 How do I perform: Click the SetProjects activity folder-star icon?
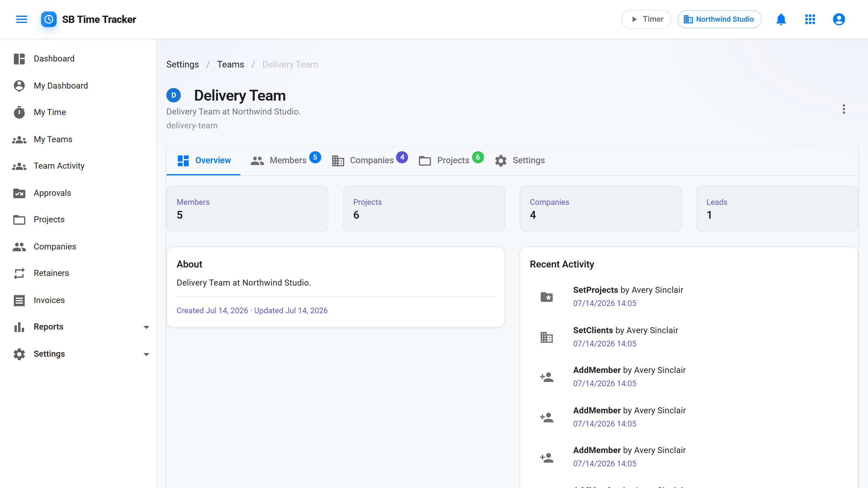pos(546,297)
